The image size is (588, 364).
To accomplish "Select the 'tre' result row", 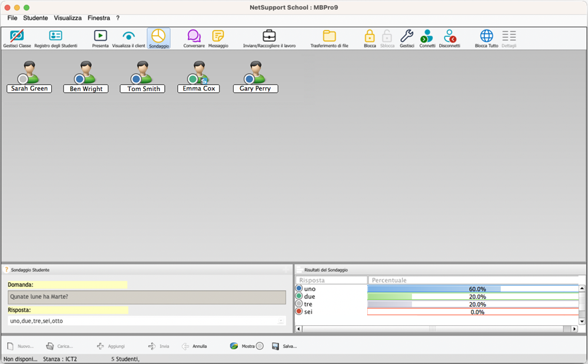I will click(x=437, y=304).
